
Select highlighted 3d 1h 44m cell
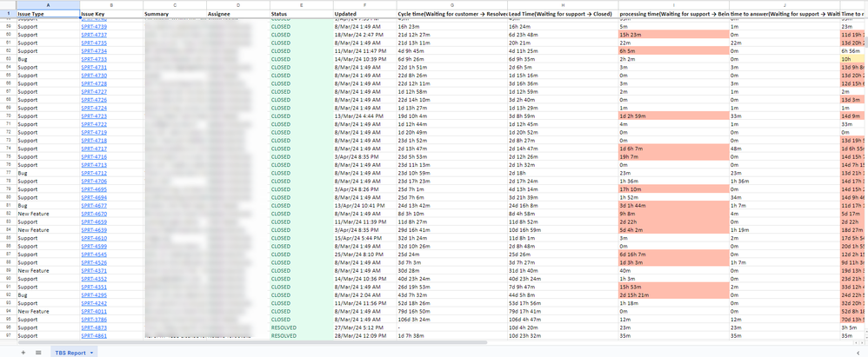(x=673, y=206)
